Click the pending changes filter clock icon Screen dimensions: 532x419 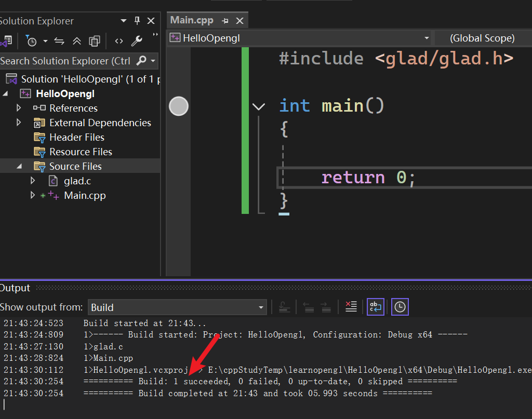tap(32, 41)
